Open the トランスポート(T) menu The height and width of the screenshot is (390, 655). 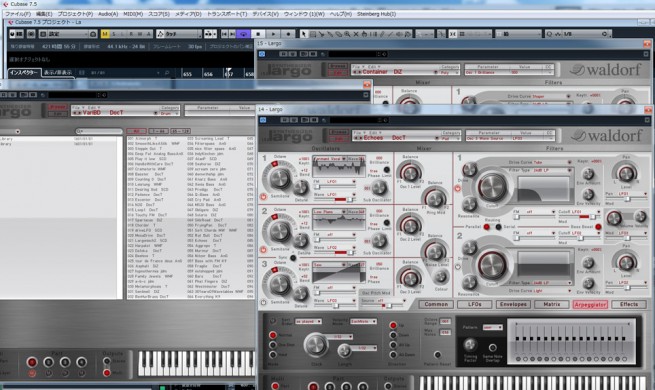[227, 14]
